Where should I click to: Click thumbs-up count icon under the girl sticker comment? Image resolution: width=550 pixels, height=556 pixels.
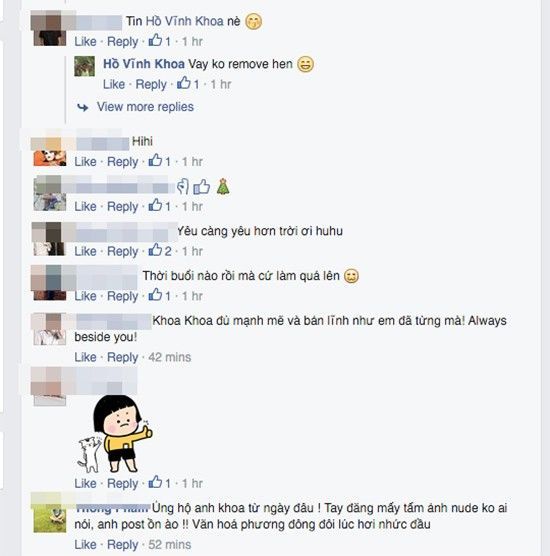155,482
